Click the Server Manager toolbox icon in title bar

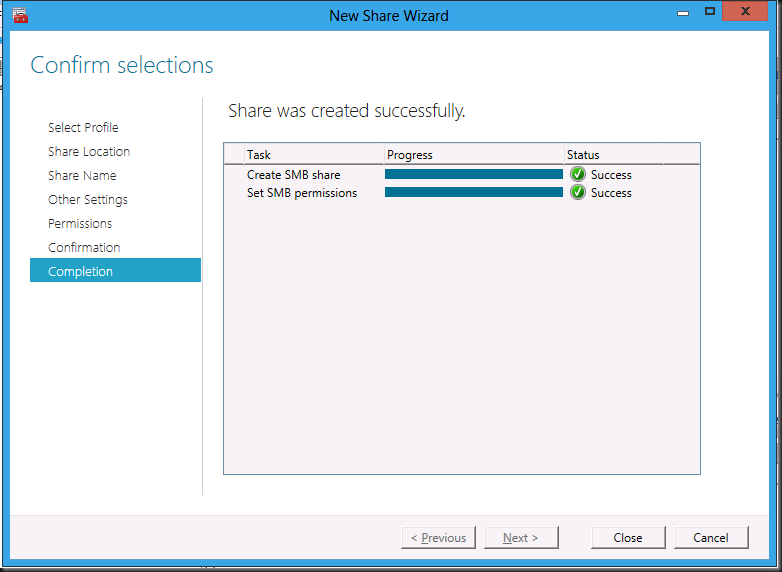[x=20, y=15]
